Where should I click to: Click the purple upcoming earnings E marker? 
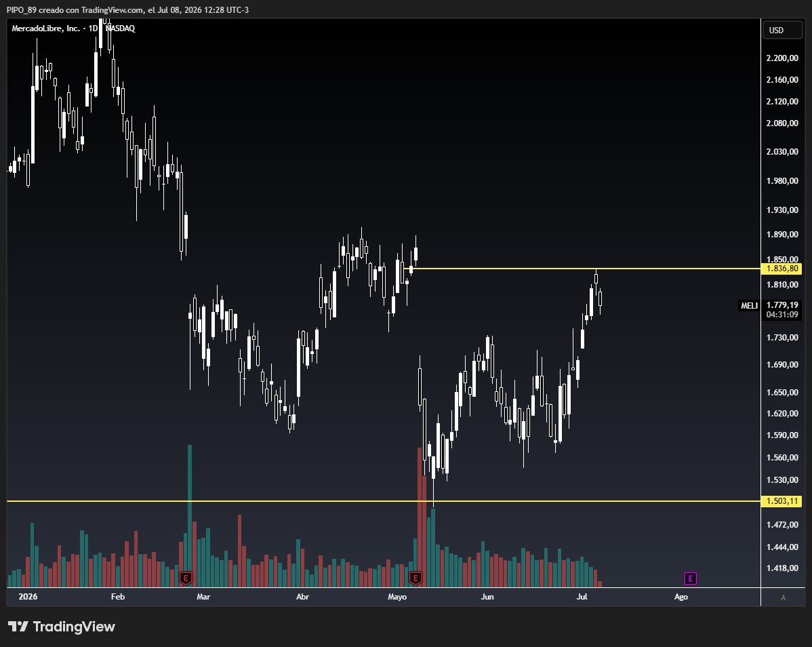coord(690,578)
